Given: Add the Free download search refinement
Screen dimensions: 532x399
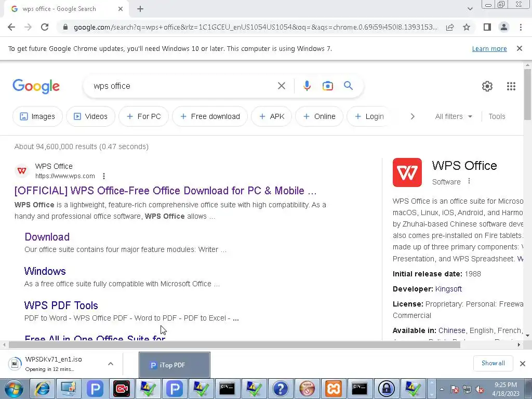Looking at the screenshot, I should [x=210, y=116].
